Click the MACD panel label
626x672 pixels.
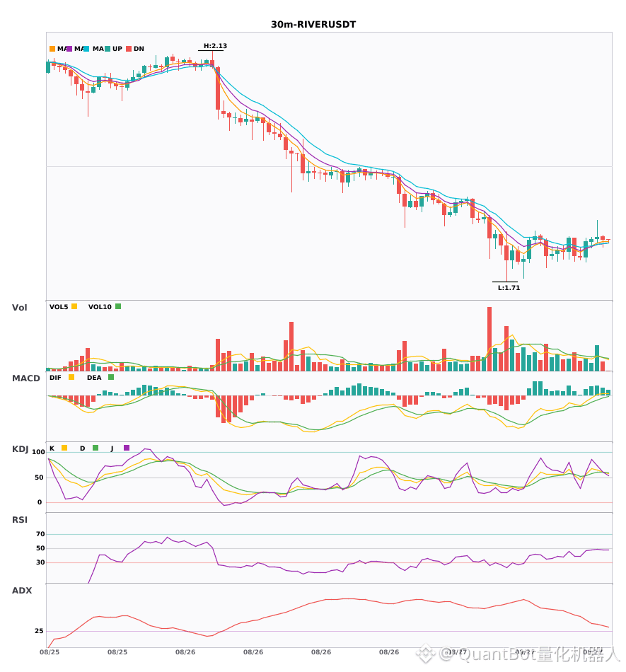pyautogui.click(x=25, y=378)
